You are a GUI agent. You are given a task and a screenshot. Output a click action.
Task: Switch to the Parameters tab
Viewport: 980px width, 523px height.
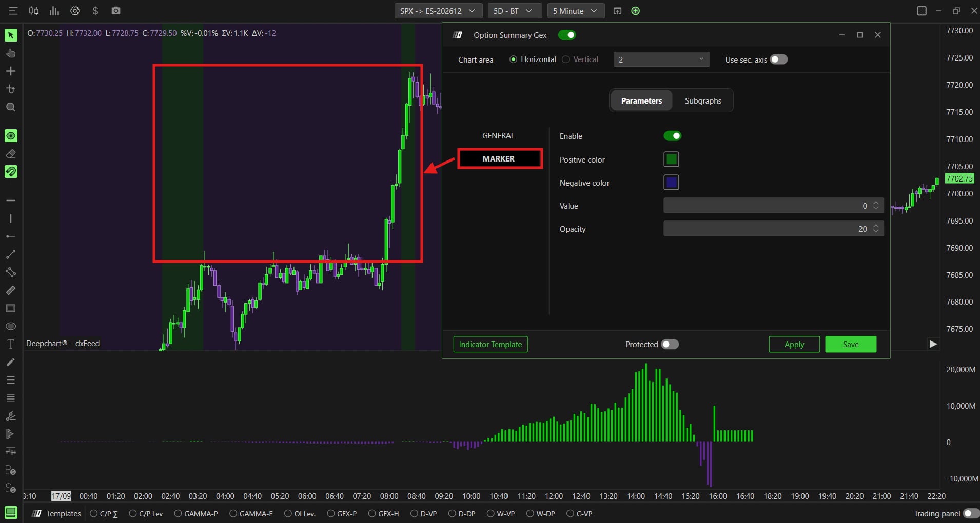[641, 100]
